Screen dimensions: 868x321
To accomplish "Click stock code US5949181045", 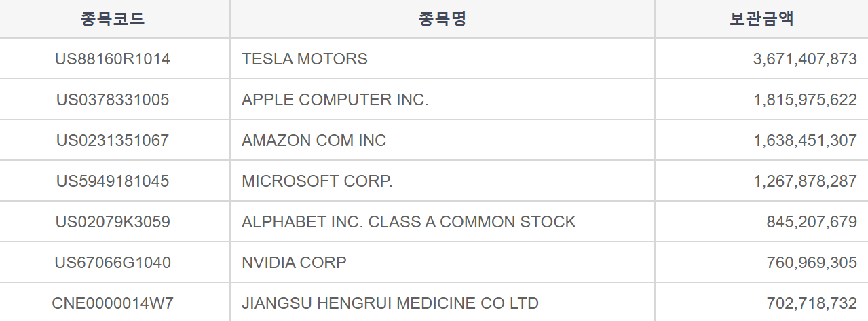I will coord(113,181).
